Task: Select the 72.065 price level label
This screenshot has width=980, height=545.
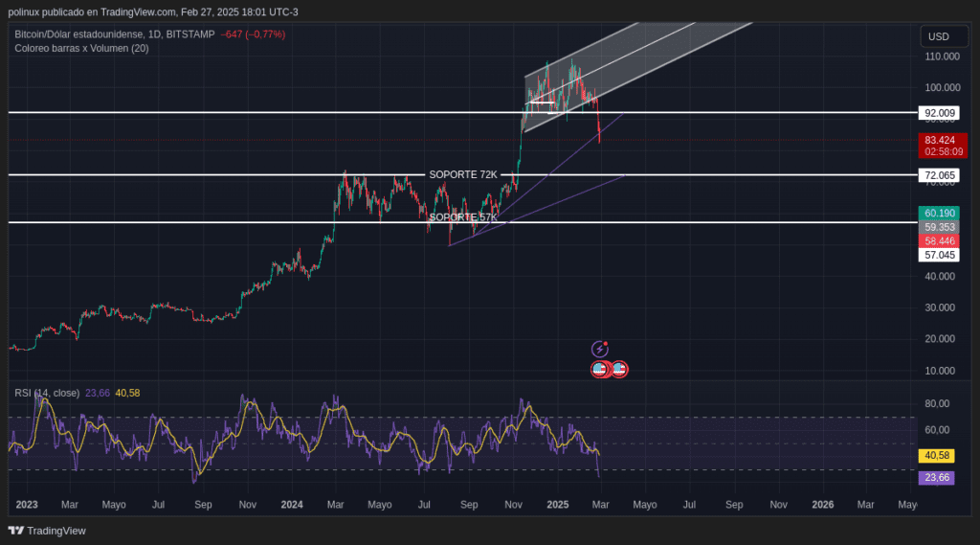Action: (x=938, y=175)
